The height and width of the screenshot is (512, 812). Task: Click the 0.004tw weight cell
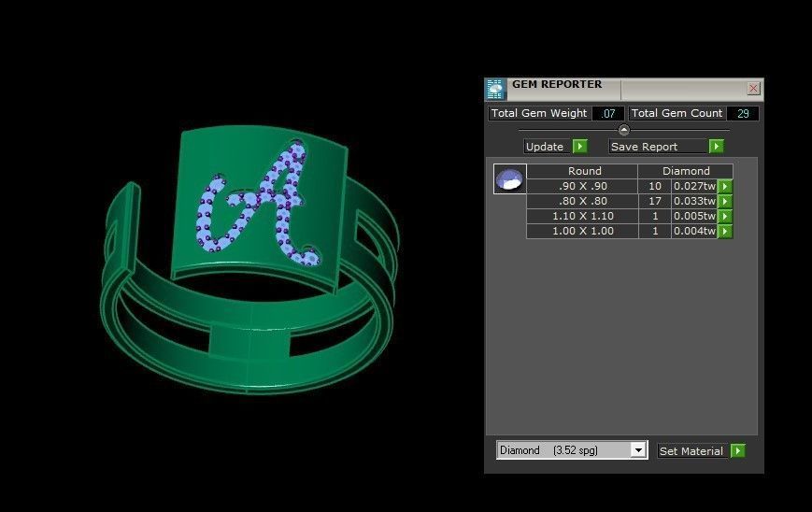694,232
